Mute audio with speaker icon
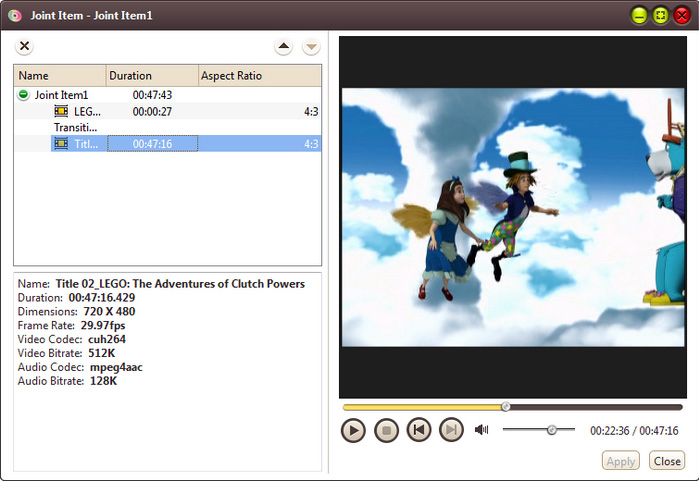This screenshot has width=699, height=481. coord(482,430)
